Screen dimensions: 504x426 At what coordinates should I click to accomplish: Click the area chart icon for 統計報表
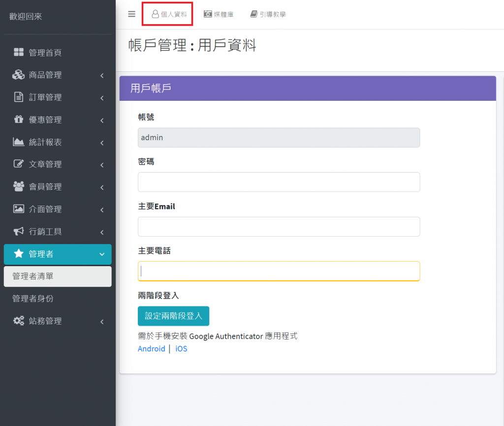point(19,142)
